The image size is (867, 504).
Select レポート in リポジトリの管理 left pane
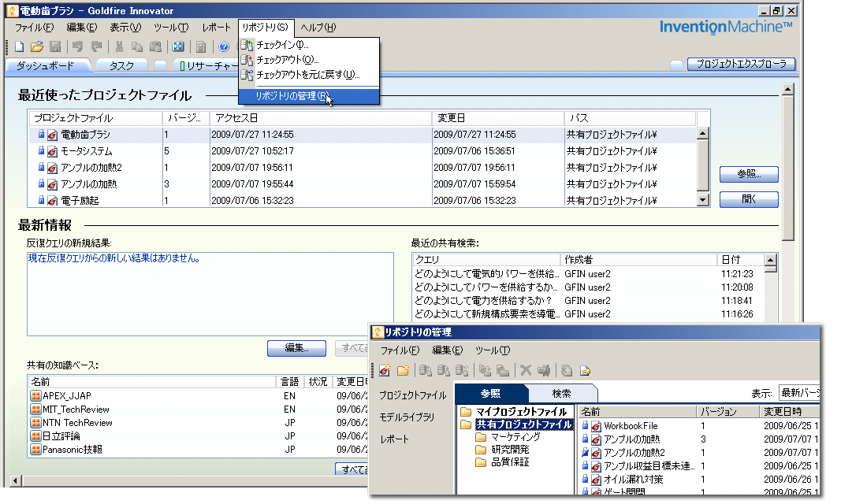pyautogui.click(x=394, y=439)
